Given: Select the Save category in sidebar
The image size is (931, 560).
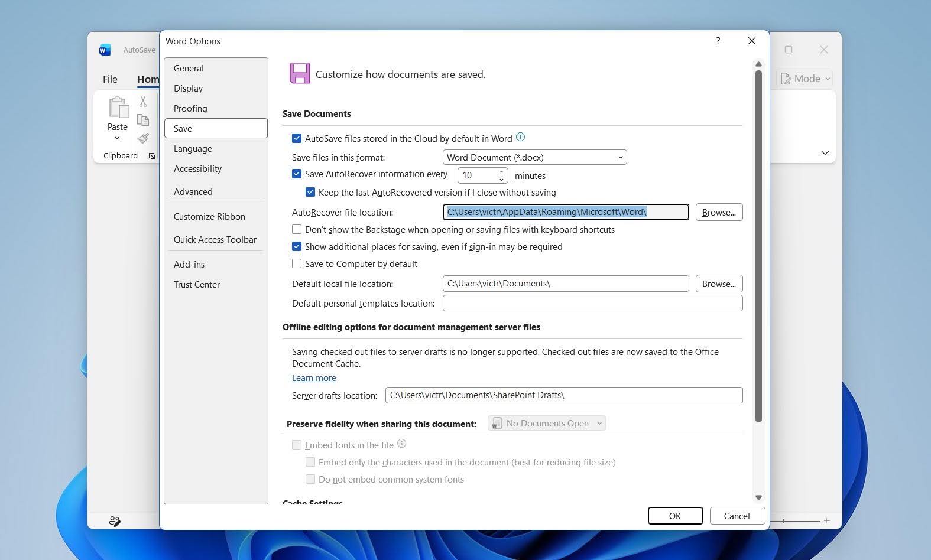Looking at the screenshot, I should (216, 128).
